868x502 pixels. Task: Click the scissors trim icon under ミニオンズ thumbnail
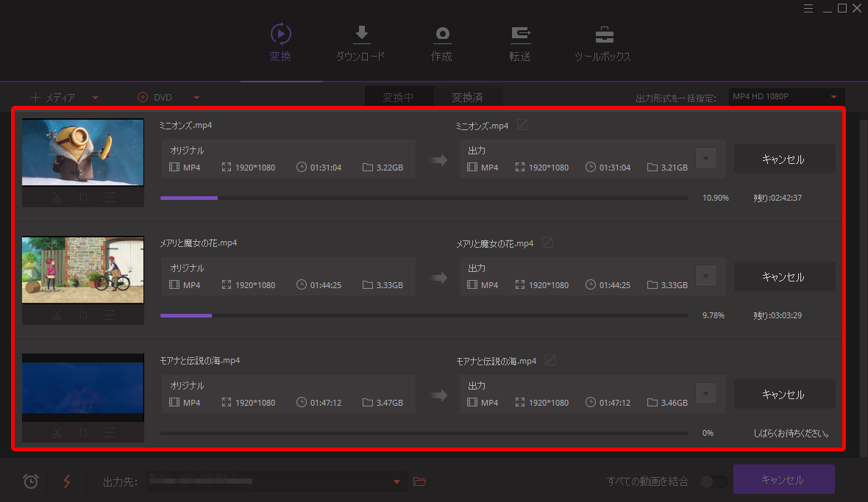tap(57, 198)
